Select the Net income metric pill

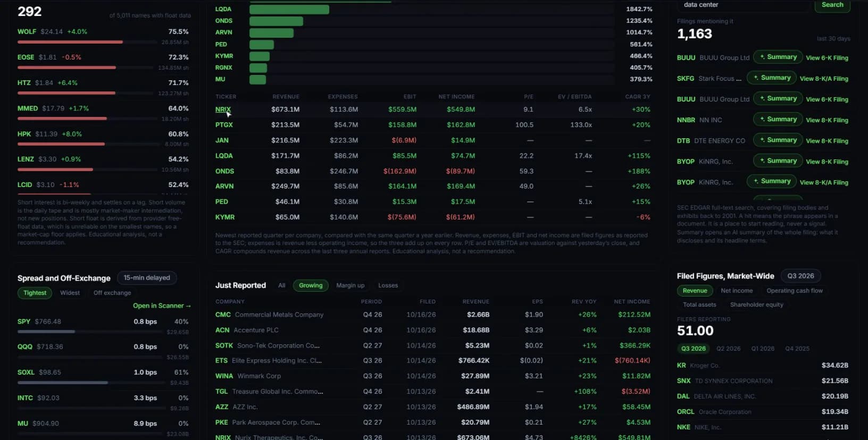point(737,291)
